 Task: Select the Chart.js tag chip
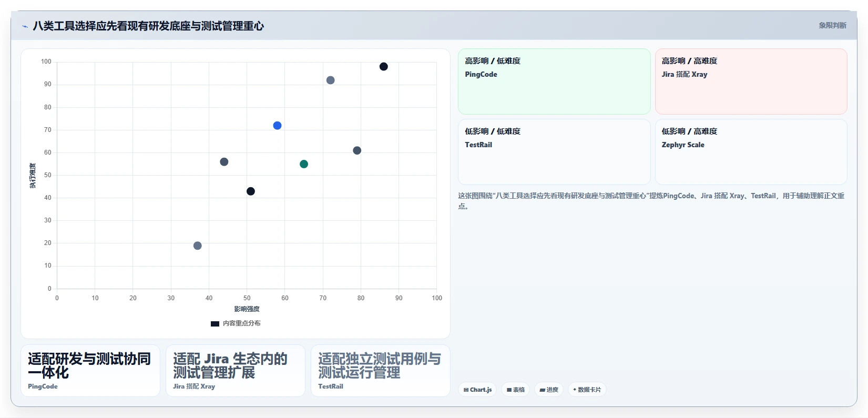pyautogui.click(x=477, y=390)
